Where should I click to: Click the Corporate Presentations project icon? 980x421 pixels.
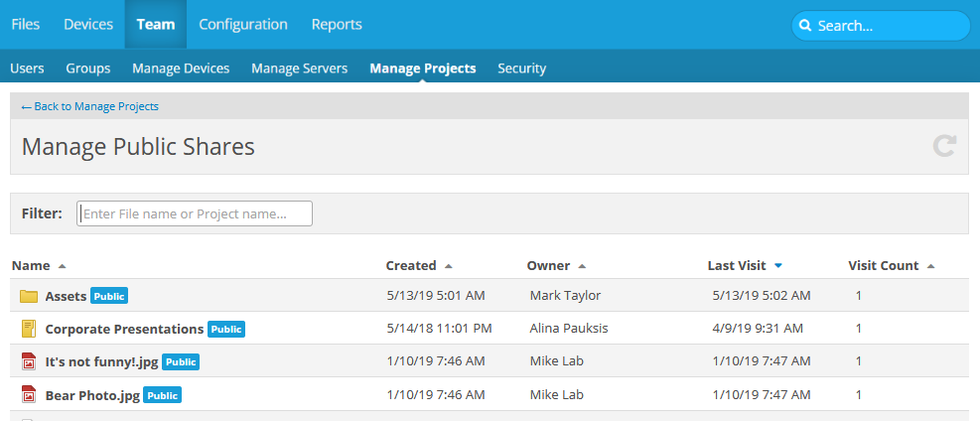[x=29, y=329]
